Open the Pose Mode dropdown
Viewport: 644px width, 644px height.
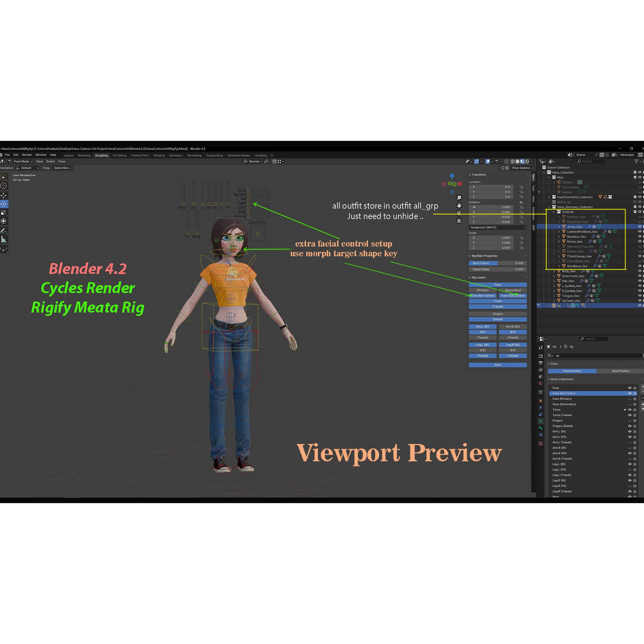pyautogui.click(x=21, y=161)
